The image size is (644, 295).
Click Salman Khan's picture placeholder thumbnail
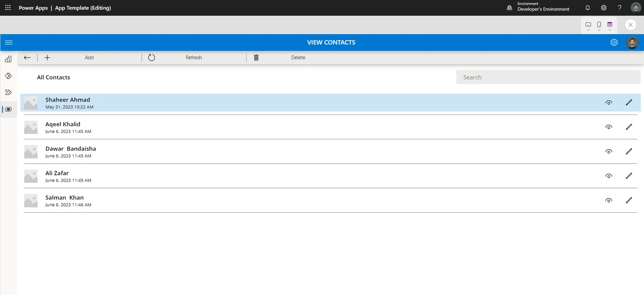pyautogui.click(x=31, y=201)
